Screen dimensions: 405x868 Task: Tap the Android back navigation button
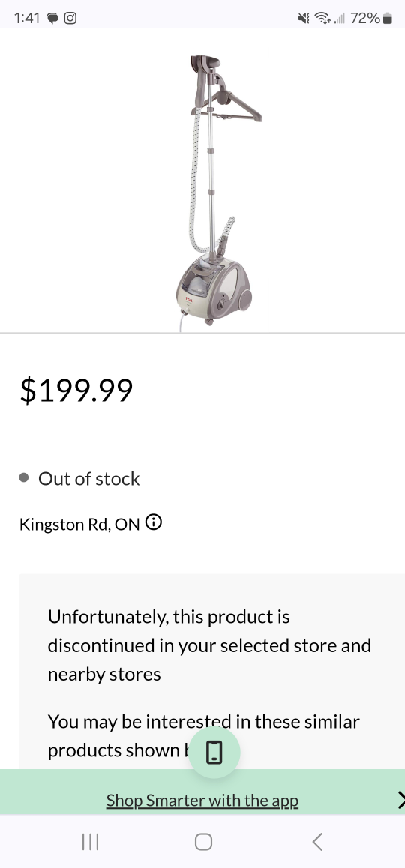click(317, 842)
